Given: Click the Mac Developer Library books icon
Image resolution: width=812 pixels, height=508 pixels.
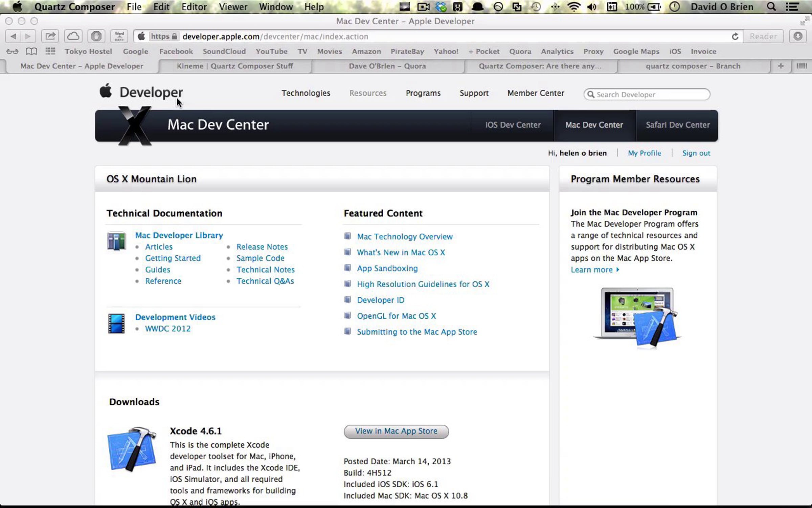Looking at the screenshot, I should tap(116, 241).
